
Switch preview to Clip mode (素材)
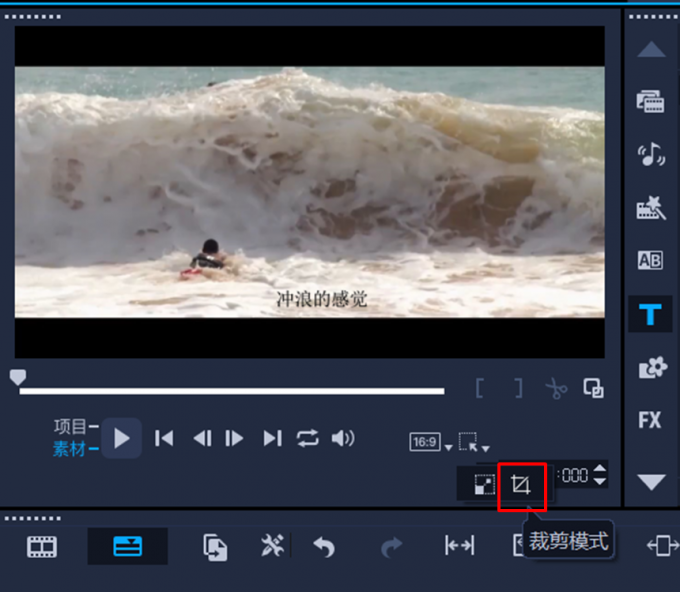(70, 449)
